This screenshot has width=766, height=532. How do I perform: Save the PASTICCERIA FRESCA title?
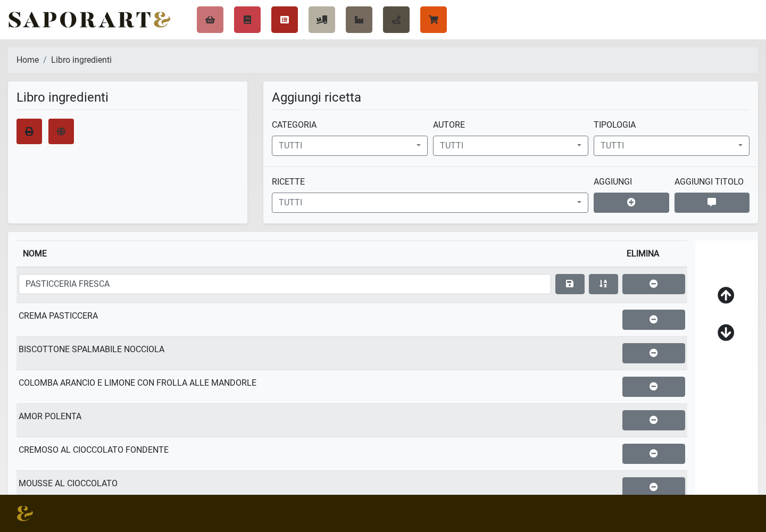(x=570, y=284)
